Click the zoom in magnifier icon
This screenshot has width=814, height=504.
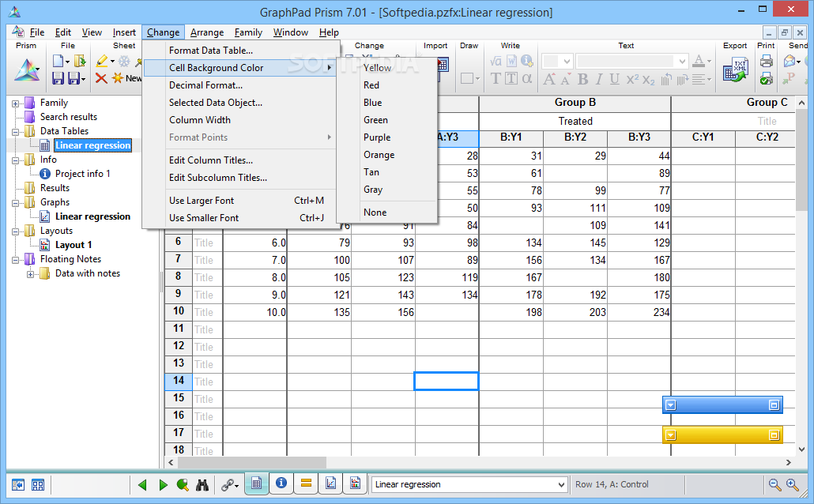793,485
